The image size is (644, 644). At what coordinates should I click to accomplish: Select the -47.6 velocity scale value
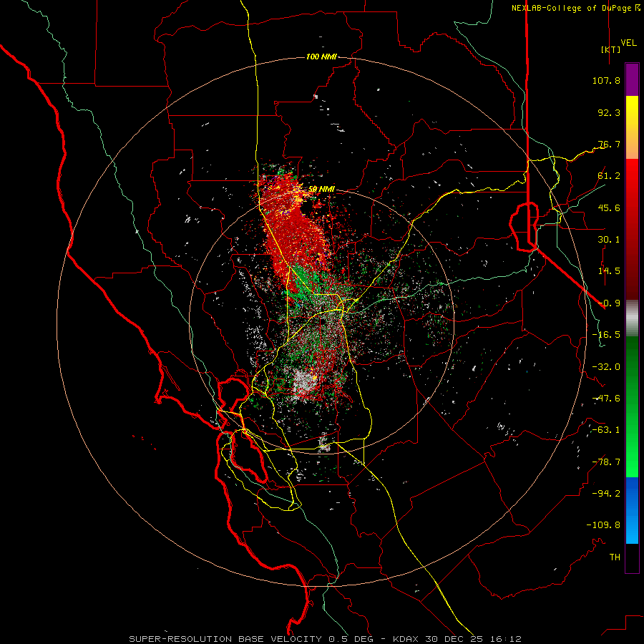pos(606,399)
